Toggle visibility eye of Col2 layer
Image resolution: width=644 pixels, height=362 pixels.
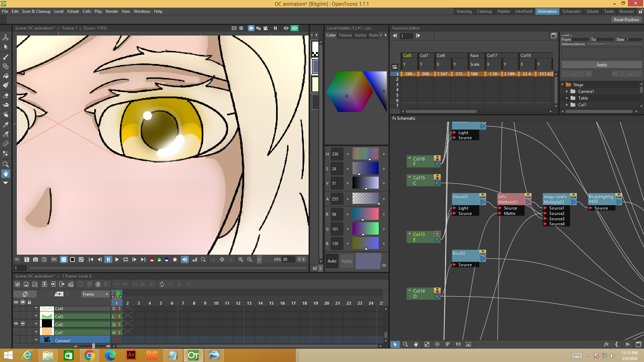point(16,324)
